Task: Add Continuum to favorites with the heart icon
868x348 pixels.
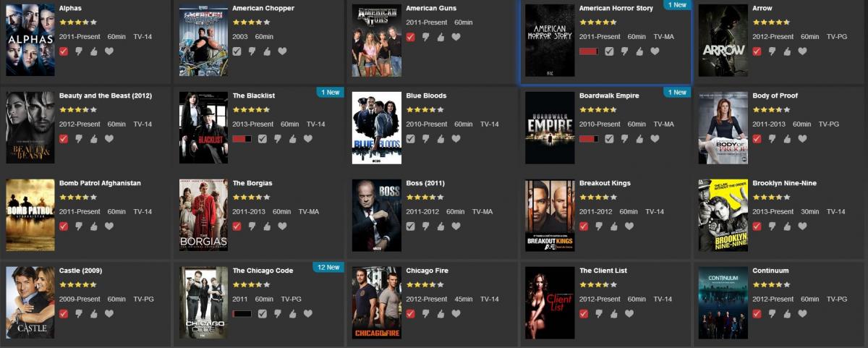Action: 802,314
